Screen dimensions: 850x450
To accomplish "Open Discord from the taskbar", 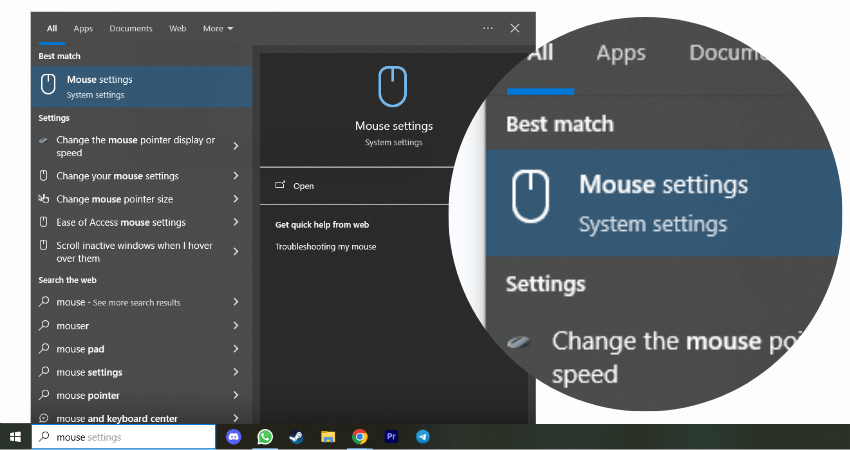I will pyautogui.click(x=233, y=437).
